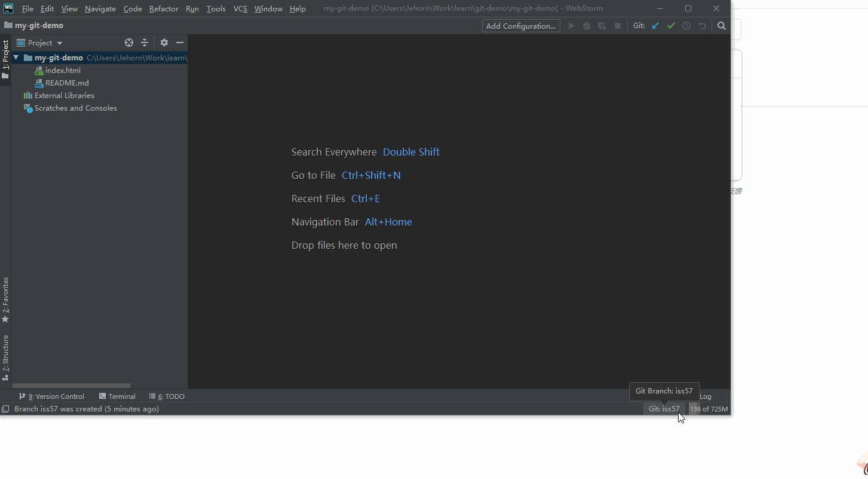868x479 pixels.
Task: Click Git Revert undo icon
Action: (703, 26)
